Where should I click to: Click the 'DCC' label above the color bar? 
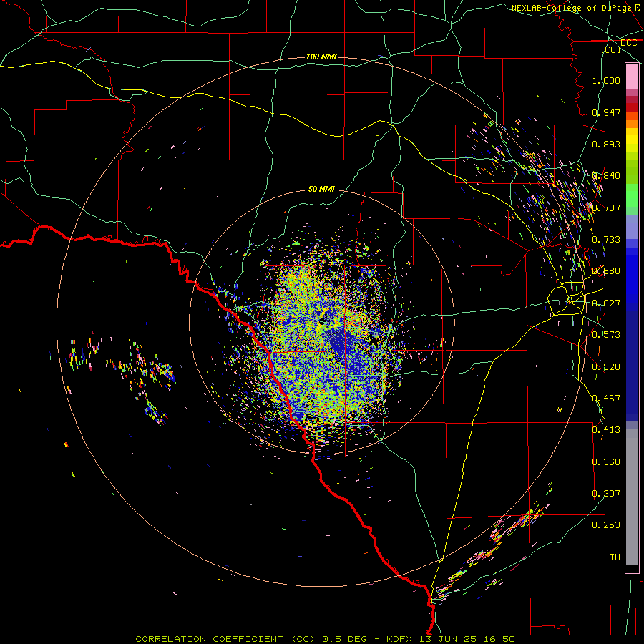(x=628, y=43)
